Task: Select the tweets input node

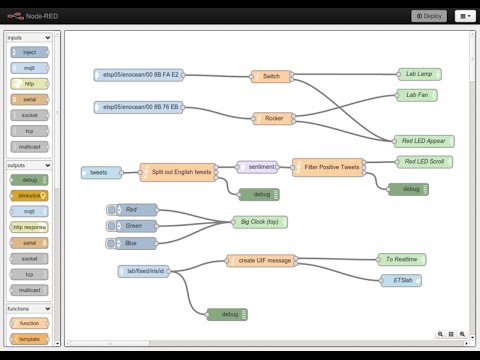Action: [x=101, y=173]
